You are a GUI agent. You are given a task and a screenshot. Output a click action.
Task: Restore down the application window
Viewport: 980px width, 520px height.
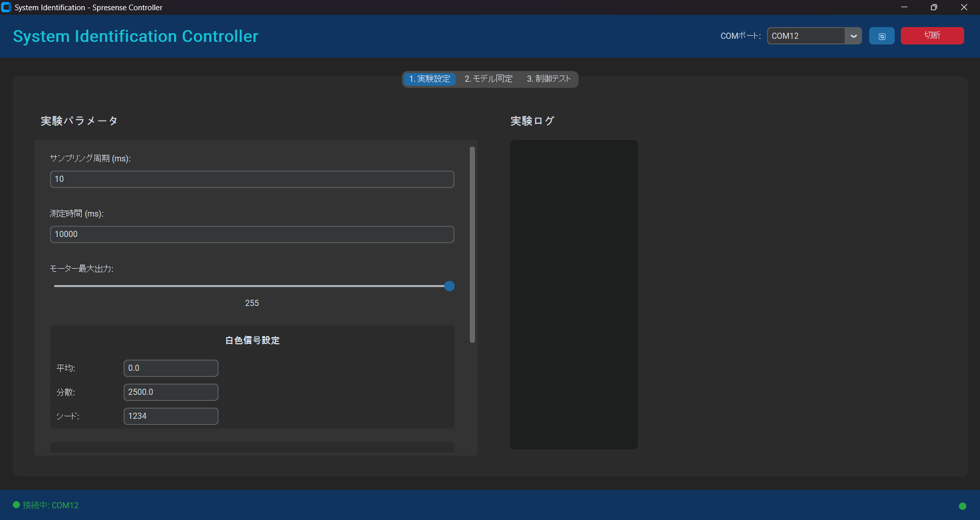934,7
